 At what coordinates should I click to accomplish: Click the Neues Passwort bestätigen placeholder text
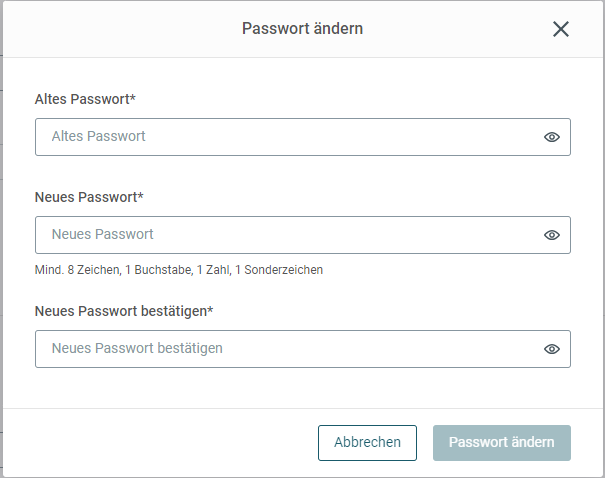coord(137,348)
